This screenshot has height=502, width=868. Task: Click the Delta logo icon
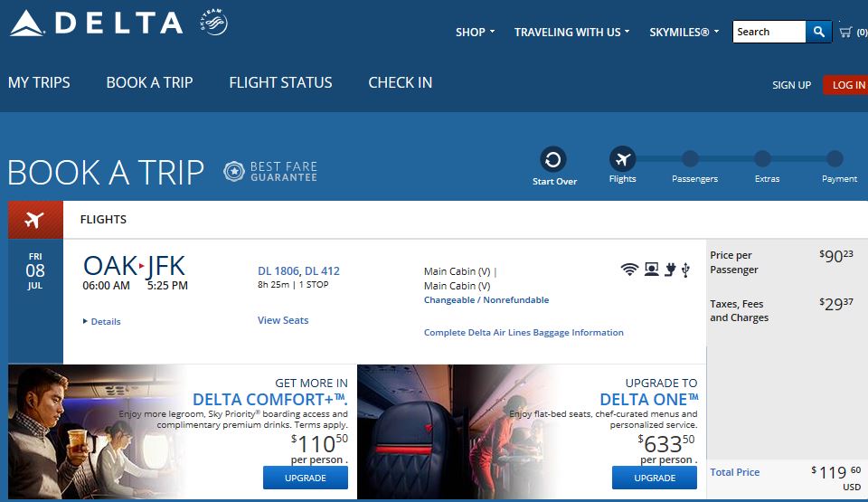pyautogui.click(x=26, y=24)
